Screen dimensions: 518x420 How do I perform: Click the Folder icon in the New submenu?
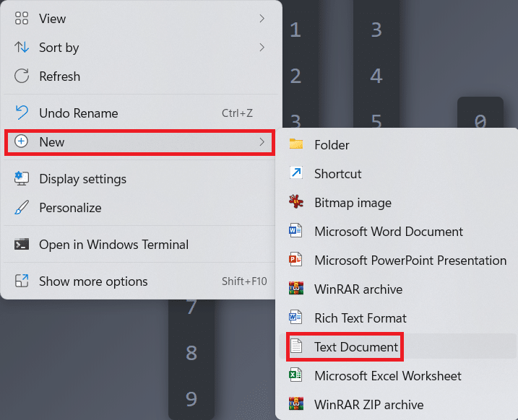tap(295, 144)
